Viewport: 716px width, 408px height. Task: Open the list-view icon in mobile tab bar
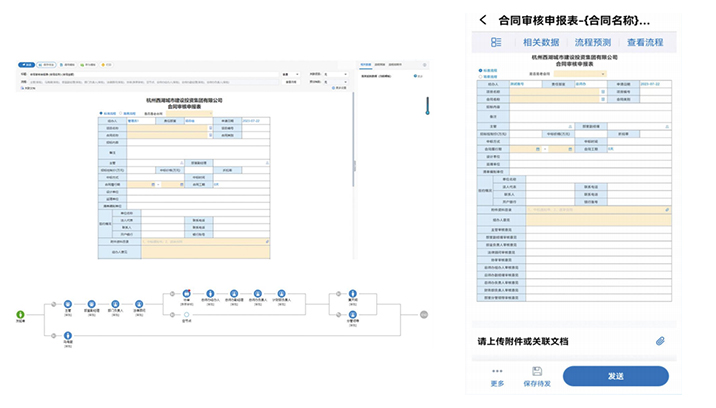click(496, 42)
